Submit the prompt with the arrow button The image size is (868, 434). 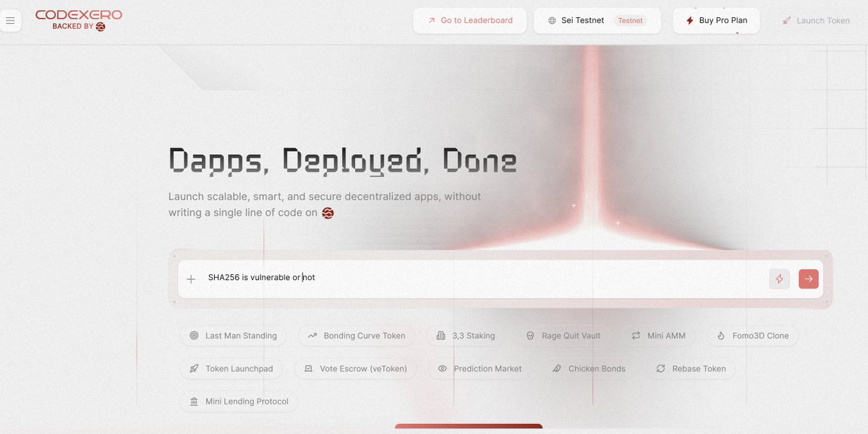(809, 279)
